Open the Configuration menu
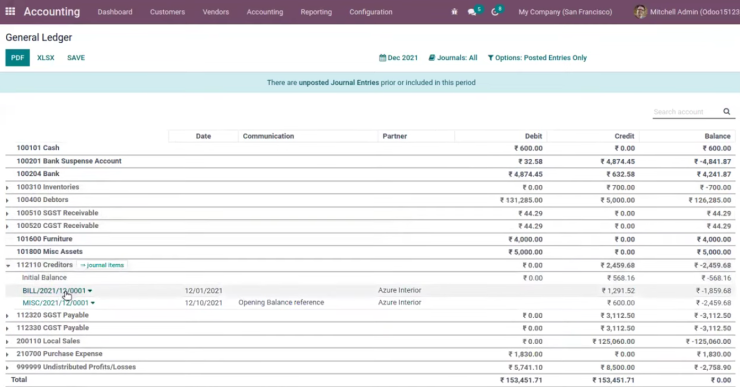Viewport: 740px width, 387px height. pos(370,12)
